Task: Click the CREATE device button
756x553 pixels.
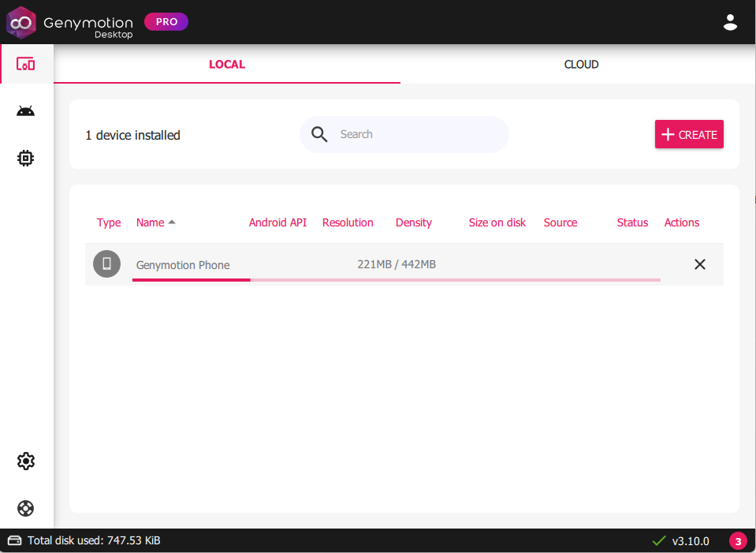Action: click(689, 134)
